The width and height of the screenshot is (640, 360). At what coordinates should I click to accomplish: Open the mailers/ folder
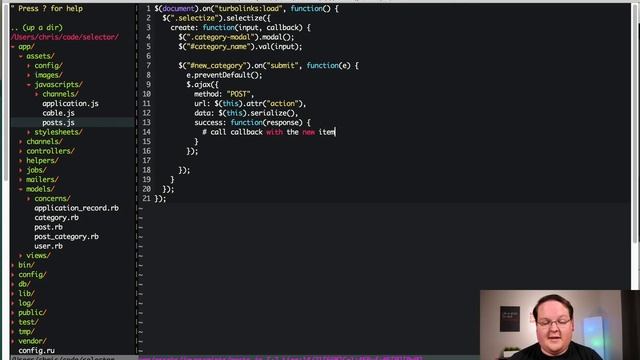42,180
